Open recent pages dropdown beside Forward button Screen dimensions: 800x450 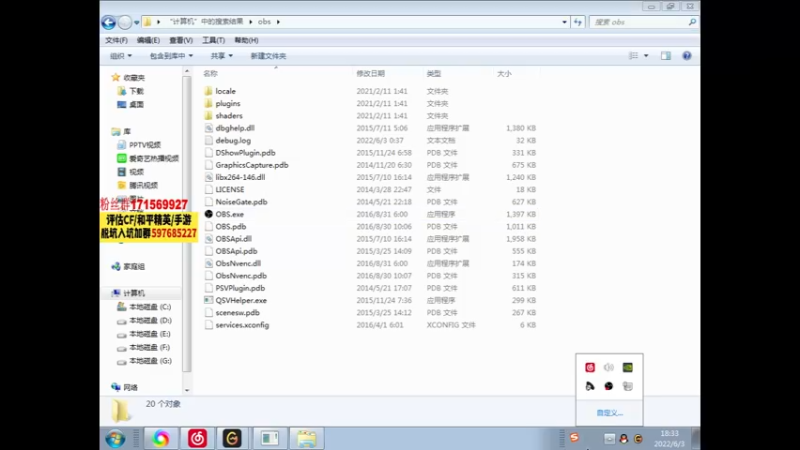[137, 22]
